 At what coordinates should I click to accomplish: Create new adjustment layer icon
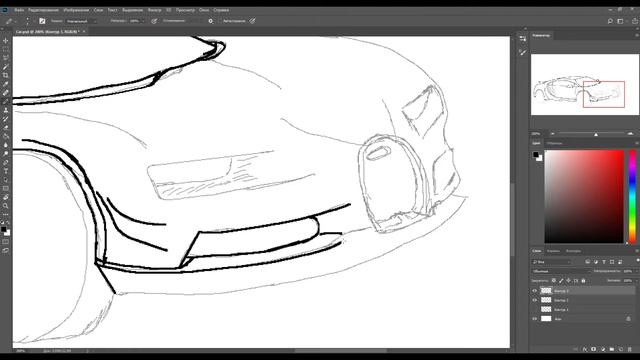[602, 349]
